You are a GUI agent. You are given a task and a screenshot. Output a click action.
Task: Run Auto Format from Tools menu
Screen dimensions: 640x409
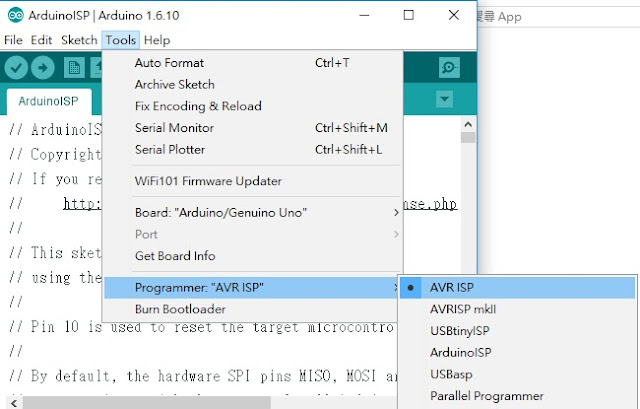(x=253, y=63)
